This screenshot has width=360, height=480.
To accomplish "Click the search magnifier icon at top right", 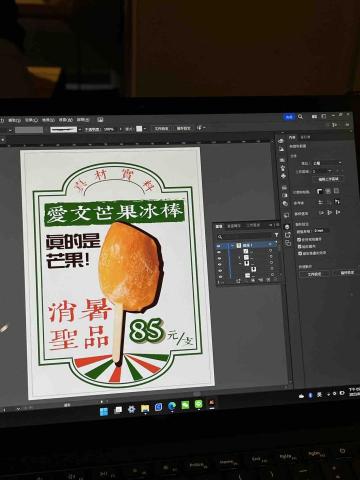I will [301, 116].
